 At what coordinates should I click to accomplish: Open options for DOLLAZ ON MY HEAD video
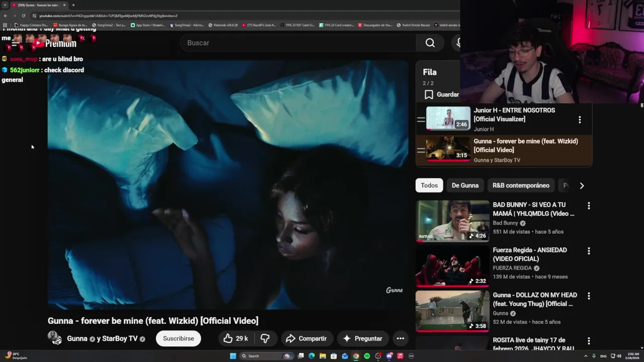(x=589, y=296)
